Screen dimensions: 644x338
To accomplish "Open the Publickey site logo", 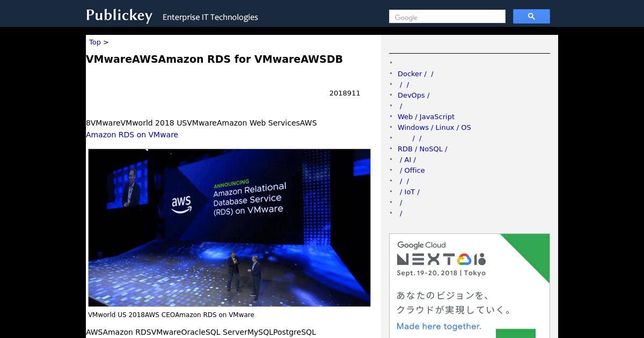I will click(x=119, y=16).
